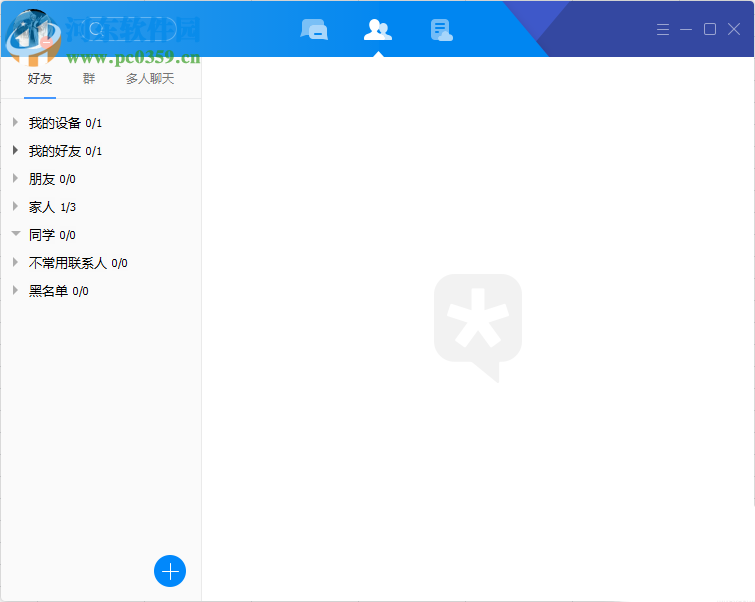
Task: Expand the 我的设备 group arrow
Action: tap(15, 122)
